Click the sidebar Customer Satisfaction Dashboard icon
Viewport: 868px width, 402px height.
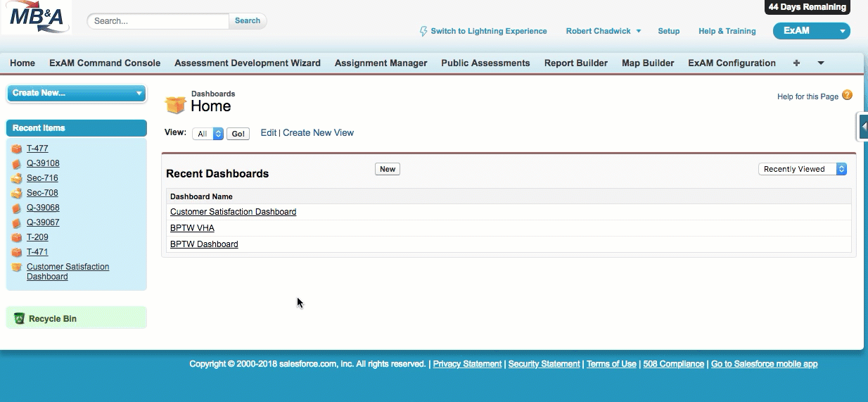click(x=17, y=267)
